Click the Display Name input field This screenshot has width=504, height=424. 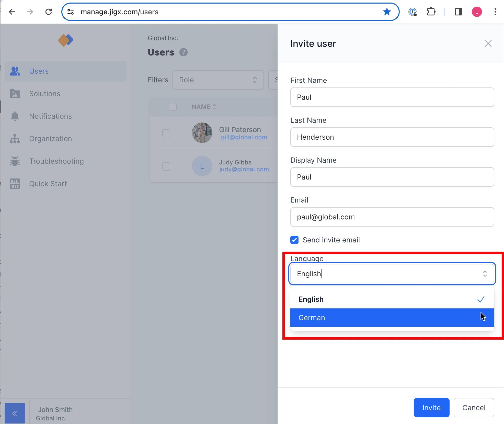(392, 177)
